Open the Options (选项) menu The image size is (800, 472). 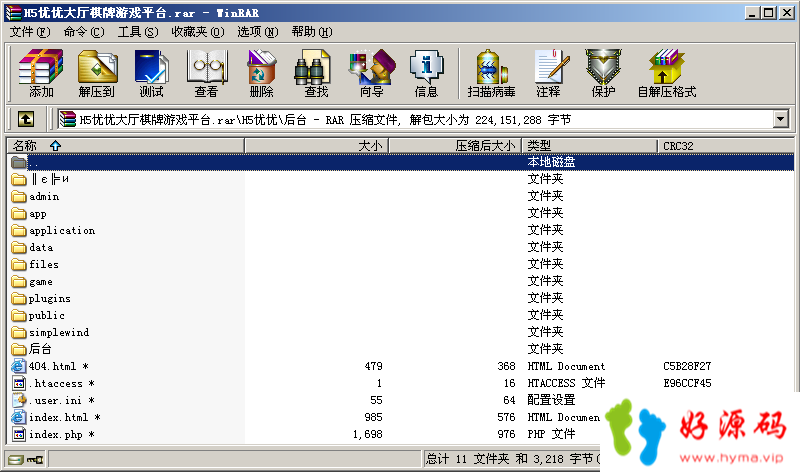click(258, 32)
